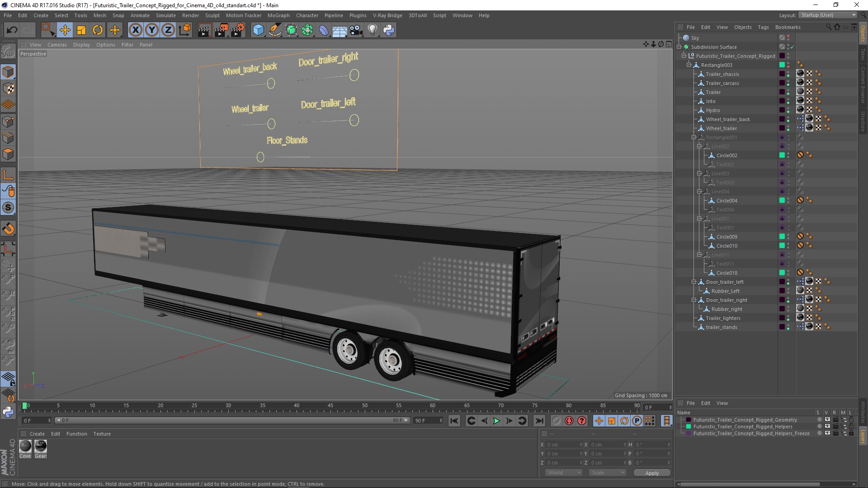Click the Undo arrow icon
The width and height of the screenshot is (868, 488).
coord(12,30)
